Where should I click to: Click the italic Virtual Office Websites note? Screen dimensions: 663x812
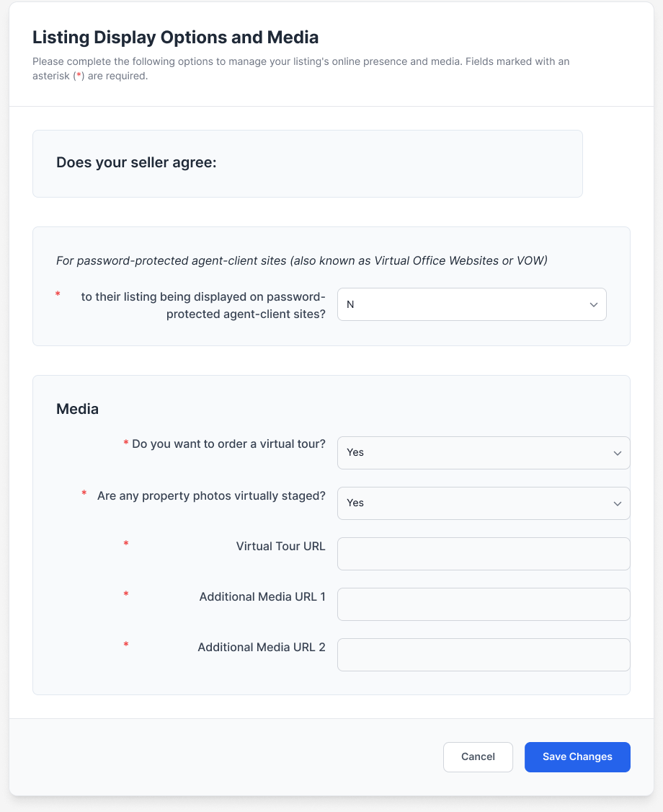pos(301,261)
